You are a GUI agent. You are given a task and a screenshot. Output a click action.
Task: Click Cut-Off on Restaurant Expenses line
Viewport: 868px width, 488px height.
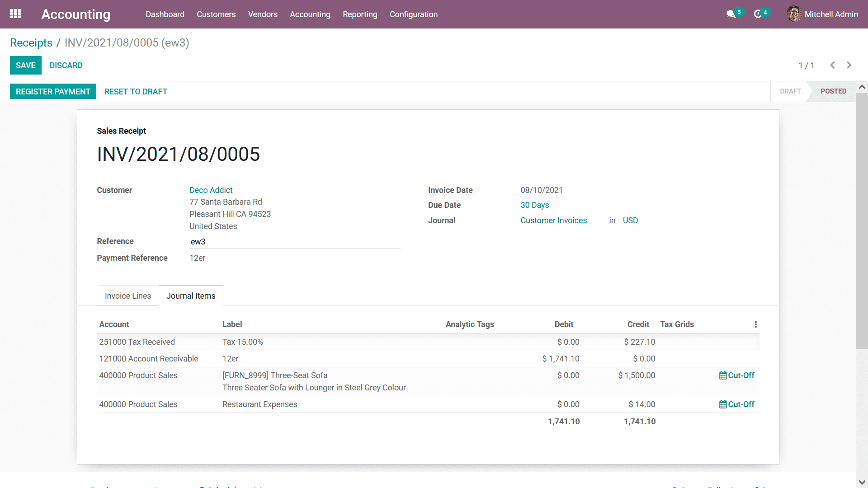736,404
